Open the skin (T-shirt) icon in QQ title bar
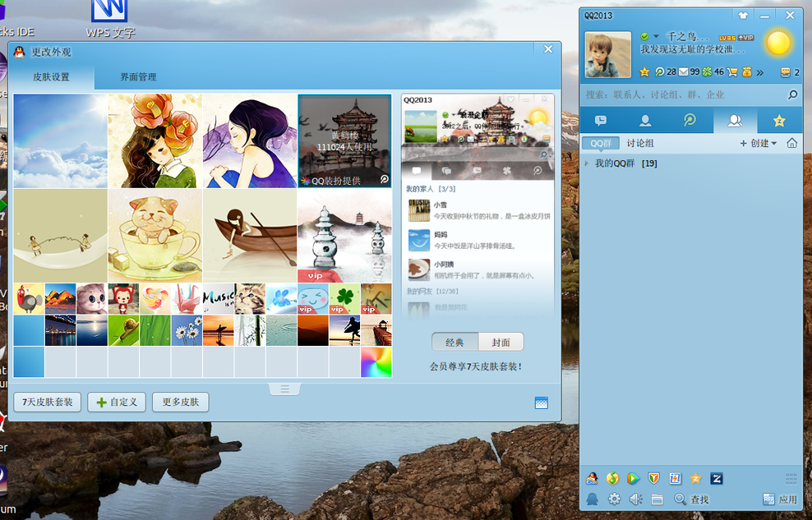 (743, 16)
